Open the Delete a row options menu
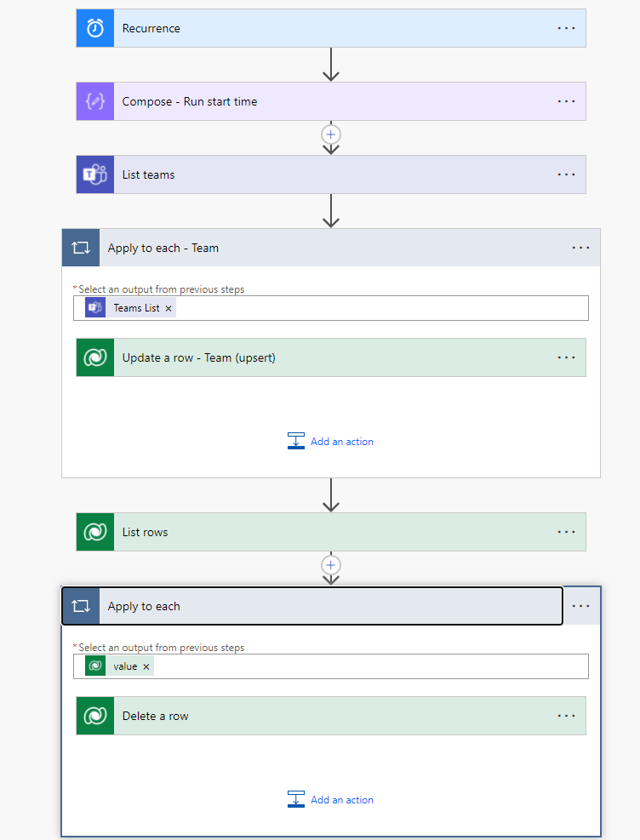 click(566, 716)
